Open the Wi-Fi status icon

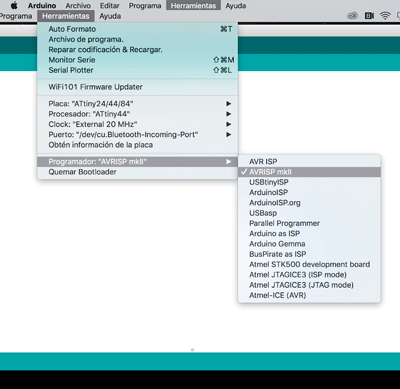tap(385, 16)
